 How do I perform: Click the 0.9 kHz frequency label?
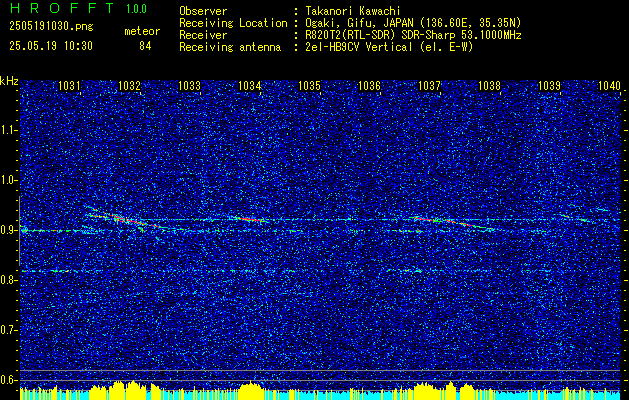[8, 230]
